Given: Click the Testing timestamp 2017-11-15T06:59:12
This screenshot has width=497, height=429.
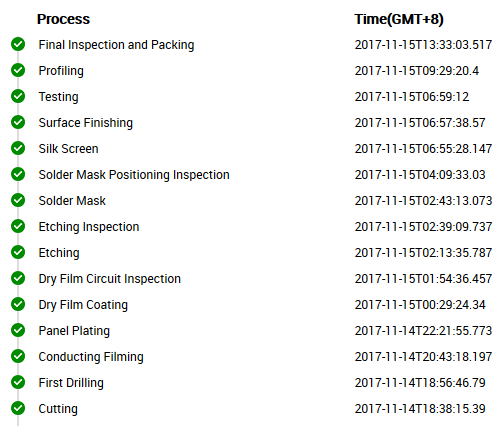Looking at the screenshot, I should point(412,97).
